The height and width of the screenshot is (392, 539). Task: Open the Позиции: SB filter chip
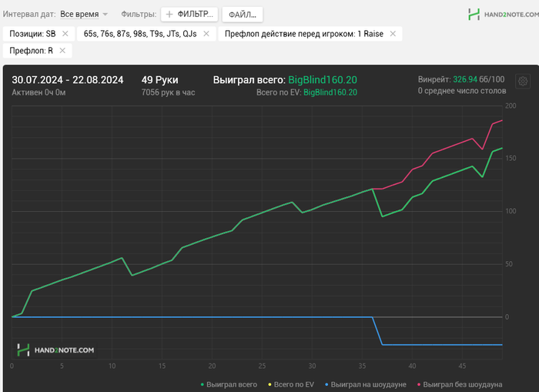coord(32,34)
